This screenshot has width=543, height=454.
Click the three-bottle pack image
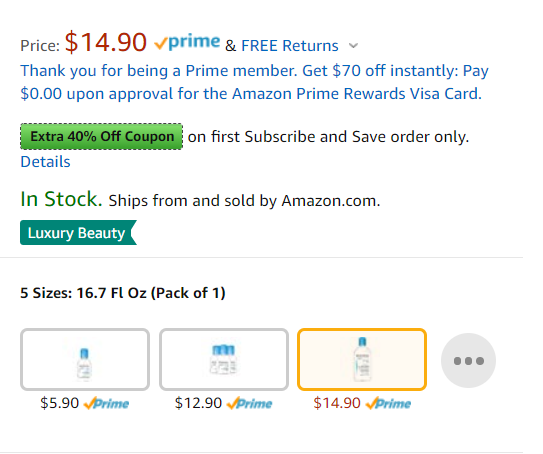pos(223,359)
